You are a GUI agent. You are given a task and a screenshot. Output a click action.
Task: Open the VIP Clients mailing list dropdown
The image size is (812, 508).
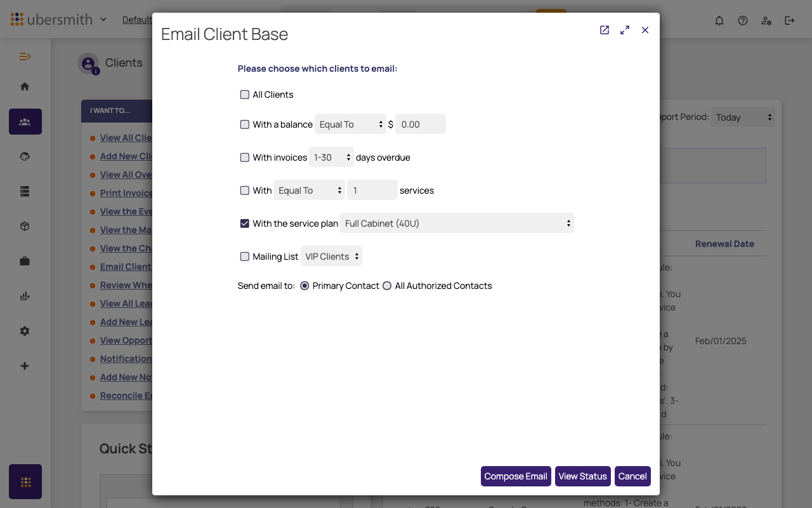331,257
